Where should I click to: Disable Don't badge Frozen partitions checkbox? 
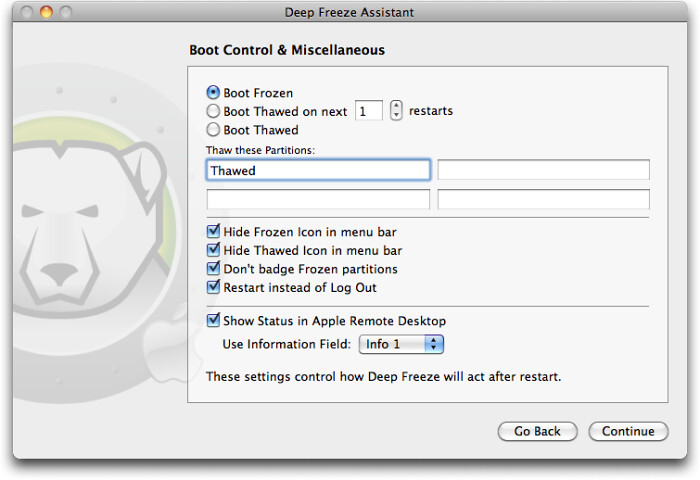pos(213,269)
